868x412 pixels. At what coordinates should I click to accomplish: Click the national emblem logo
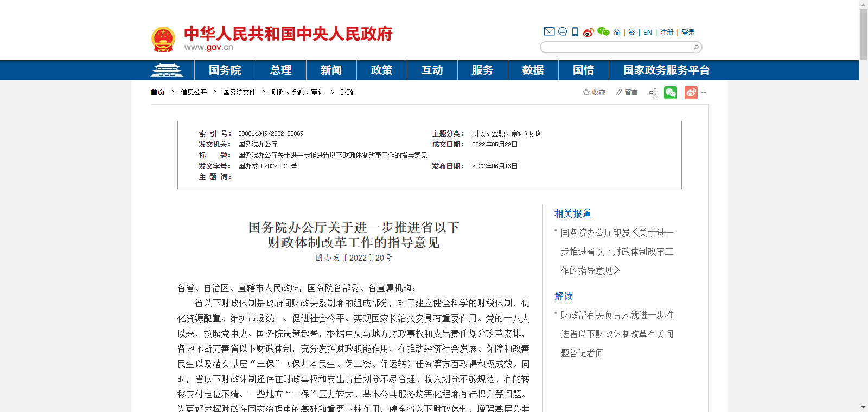(163, 40)
